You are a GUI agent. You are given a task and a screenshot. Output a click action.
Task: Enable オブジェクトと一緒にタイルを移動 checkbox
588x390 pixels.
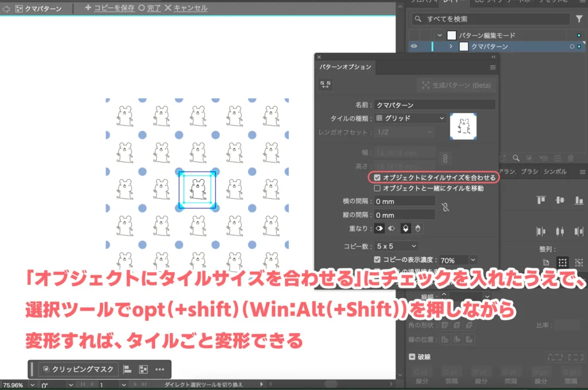[x=377, y=188]
